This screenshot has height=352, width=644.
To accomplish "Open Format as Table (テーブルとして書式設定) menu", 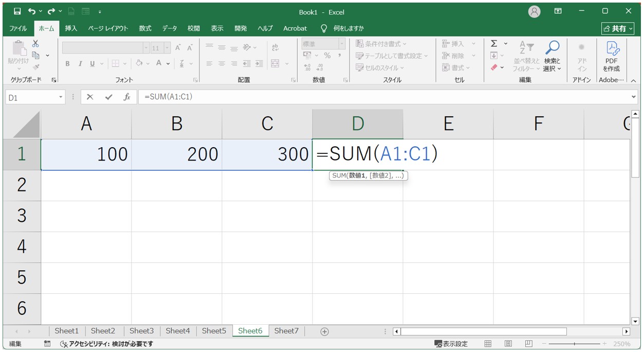I will (392, 56).
